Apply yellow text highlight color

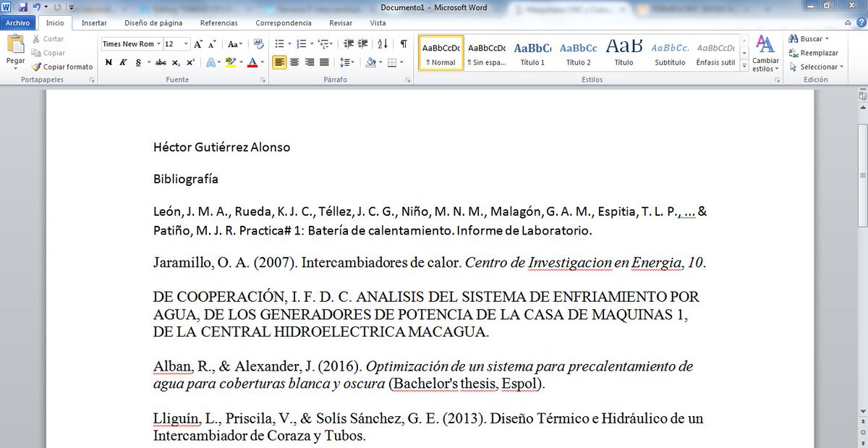pyautogui.click(x=231, y=62)
